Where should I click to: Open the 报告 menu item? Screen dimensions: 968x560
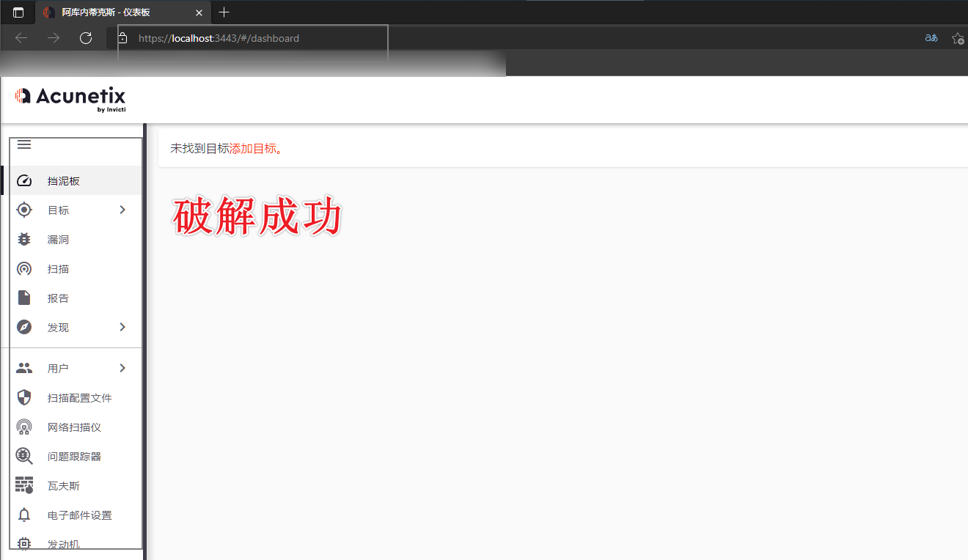tap(73, 298)
